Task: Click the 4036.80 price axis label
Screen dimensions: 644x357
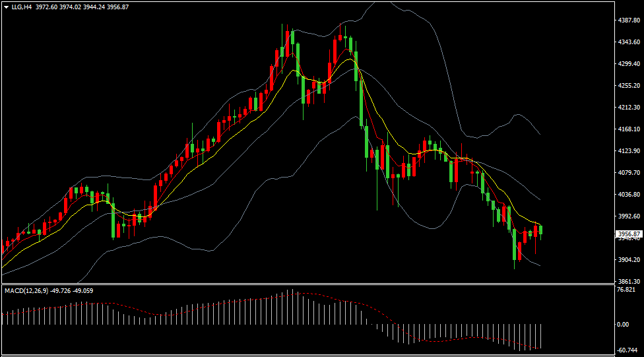Action: [628, 195]
